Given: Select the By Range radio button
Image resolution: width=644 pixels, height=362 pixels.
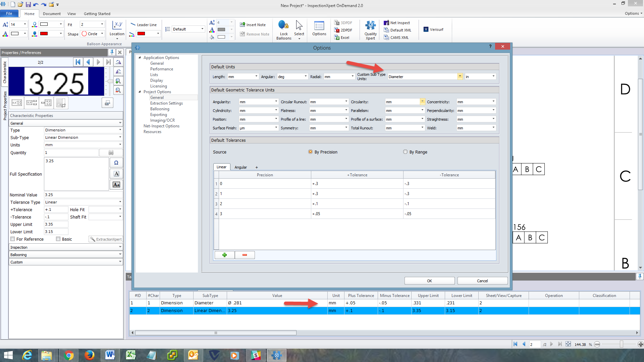Looking at the screenshot, I should pyautogui.click(x=405, y=152).
